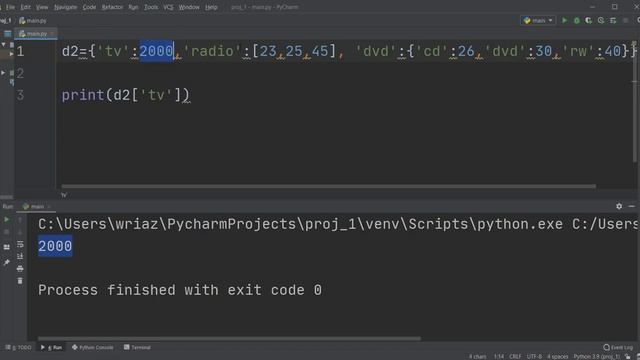Click the 1:14 cursor position indicator
Image resolution: width=640 pixels, height=360 pixels.
[499, 357]
